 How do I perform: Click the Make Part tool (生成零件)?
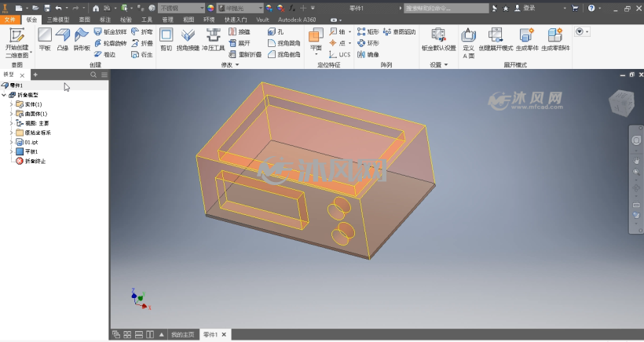click(527, 40)
